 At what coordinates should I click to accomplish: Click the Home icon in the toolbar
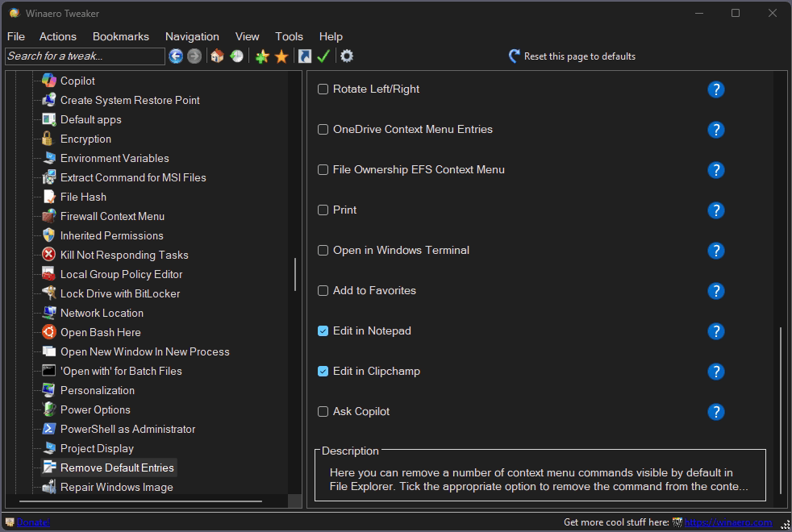217,56
